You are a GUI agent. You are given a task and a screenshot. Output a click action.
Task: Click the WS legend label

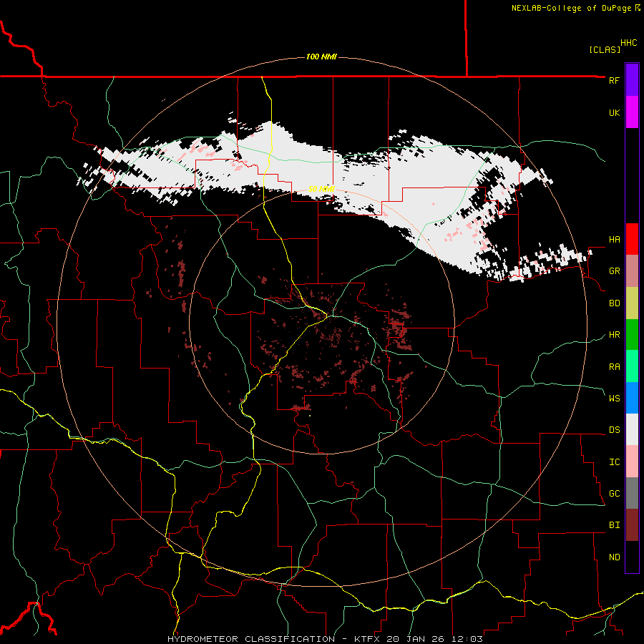(614, 398)
